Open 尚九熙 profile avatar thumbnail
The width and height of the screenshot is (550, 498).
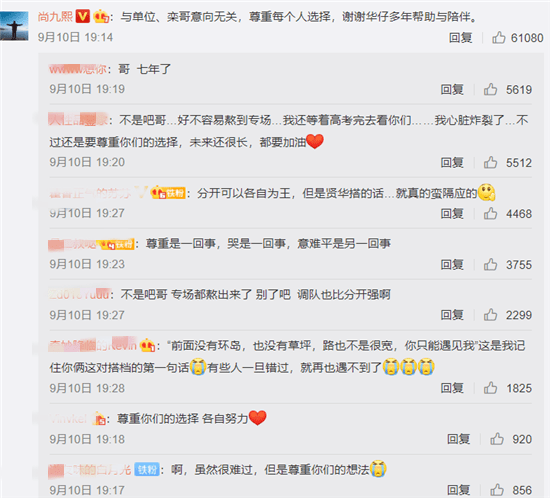(x=14, y=26)
